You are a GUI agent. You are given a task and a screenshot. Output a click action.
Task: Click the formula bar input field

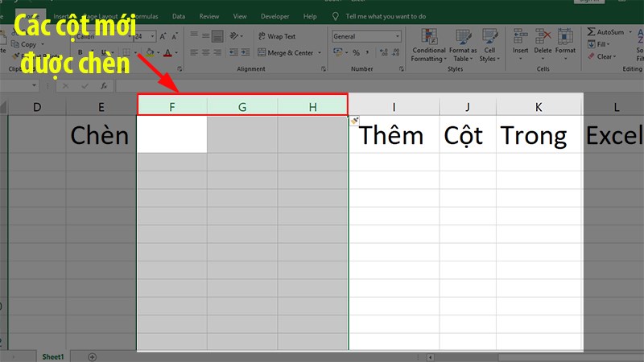click(378, 86)
